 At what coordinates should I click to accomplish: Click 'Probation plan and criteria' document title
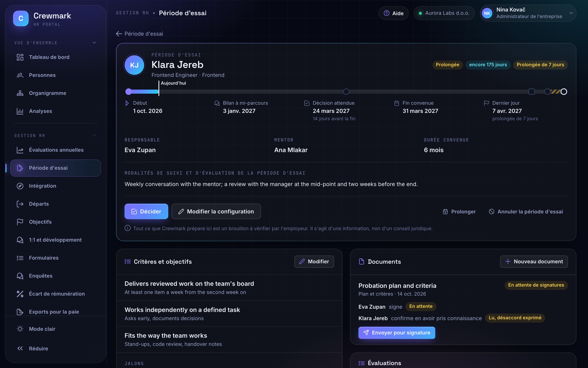pyautogui.click(x=397, y=286)
